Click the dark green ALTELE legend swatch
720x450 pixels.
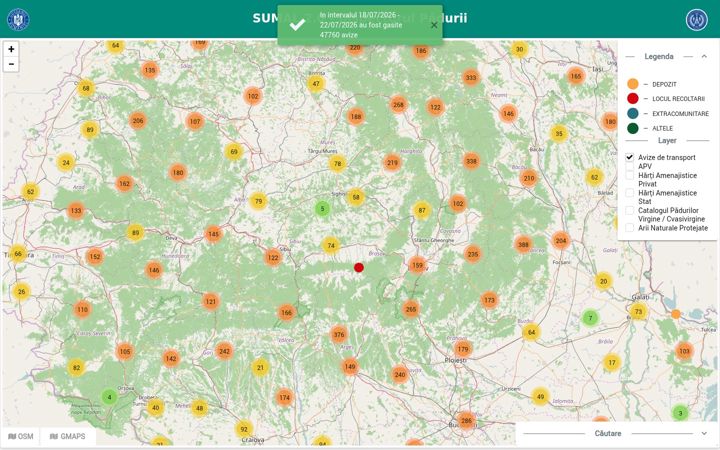(633, 128)
